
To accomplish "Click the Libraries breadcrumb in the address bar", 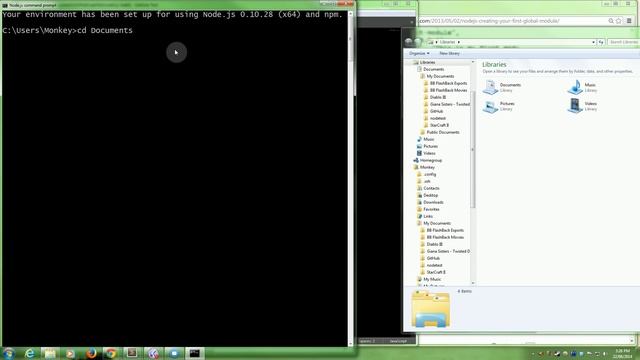I will point(447,42).
